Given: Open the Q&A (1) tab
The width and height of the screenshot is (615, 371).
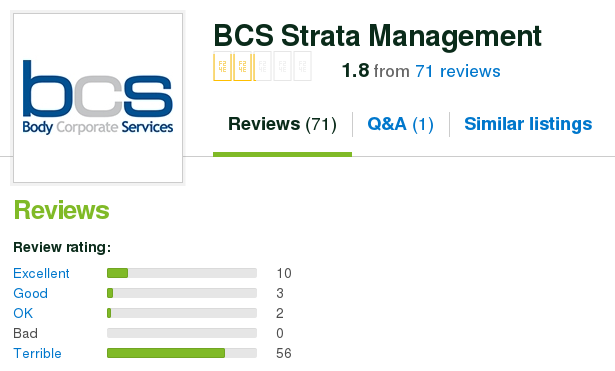Looking at the screenshot, I should [x=400, y=124].
